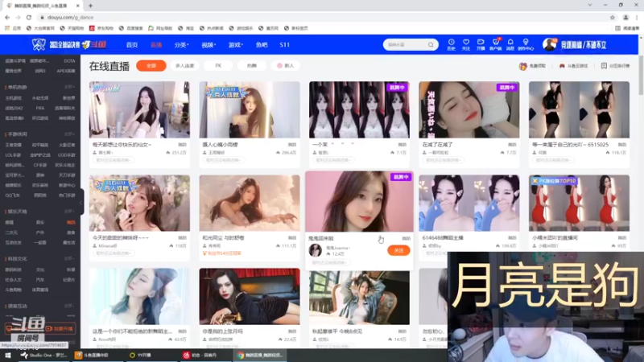Click the user avatar in header
Screen dimensions: 644x362
pyautogui.click(x=549, y=44)
